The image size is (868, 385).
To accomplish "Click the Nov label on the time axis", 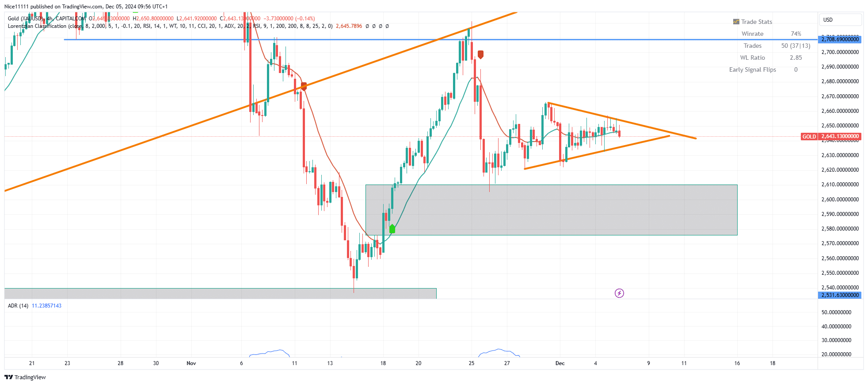I will point(191,363).
